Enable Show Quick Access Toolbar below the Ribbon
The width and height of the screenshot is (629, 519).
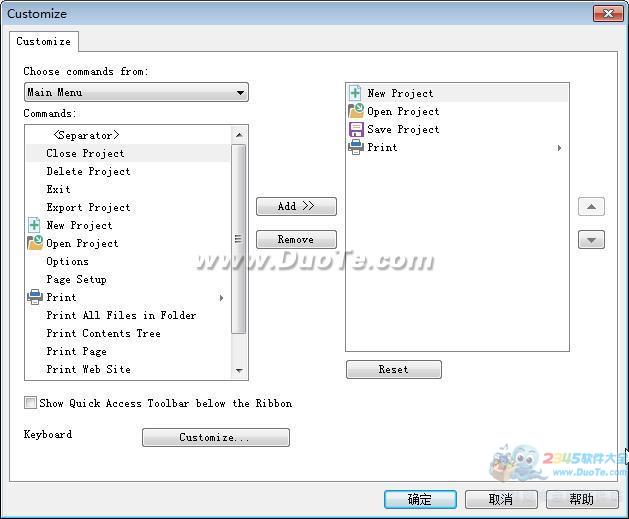[x=30, y=402]
